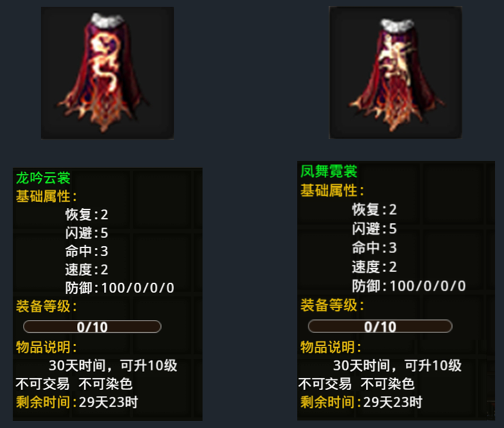Click 防御:100/0/0/0 stat of 凤舞霓裳
Screen dimensions: 504x428
coord(409,286)
